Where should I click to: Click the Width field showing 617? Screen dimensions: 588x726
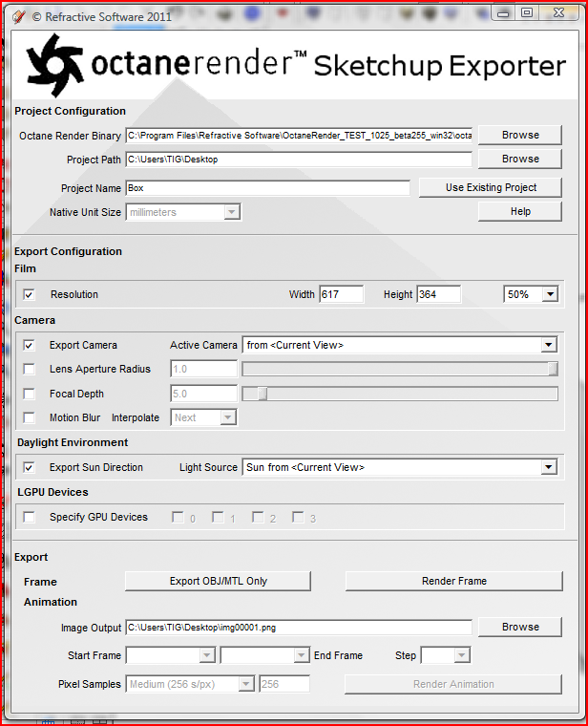(x=342, y=294)
